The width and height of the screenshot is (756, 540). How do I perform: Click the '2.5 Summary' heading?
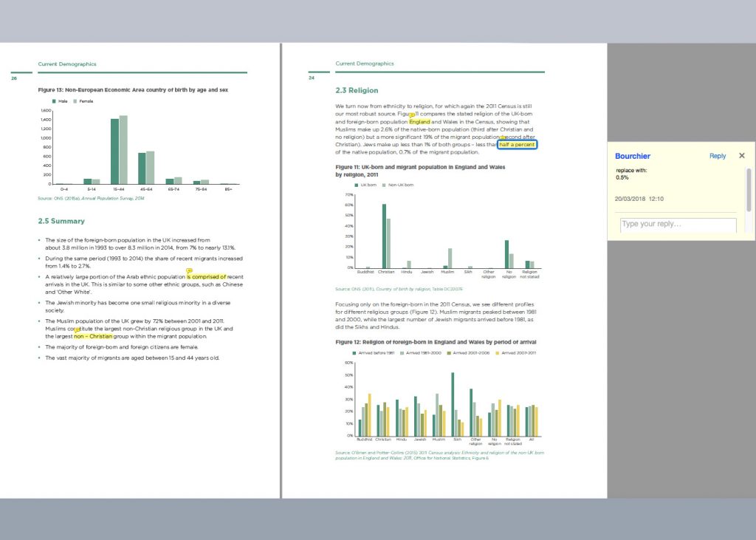pos(61,221)
